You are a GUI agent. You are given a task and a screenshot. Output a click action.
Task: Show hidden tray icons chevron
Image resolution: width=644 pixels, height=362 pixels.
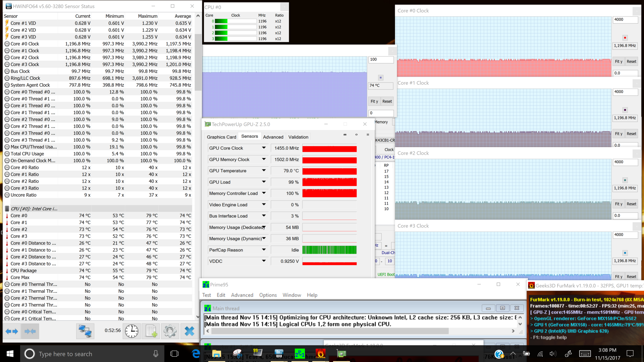click(513, 354)
